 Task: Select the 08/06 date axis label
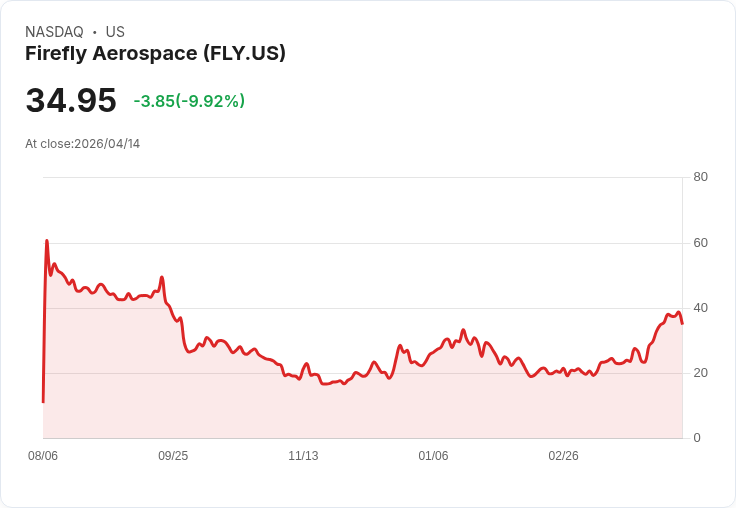[43, 456]
